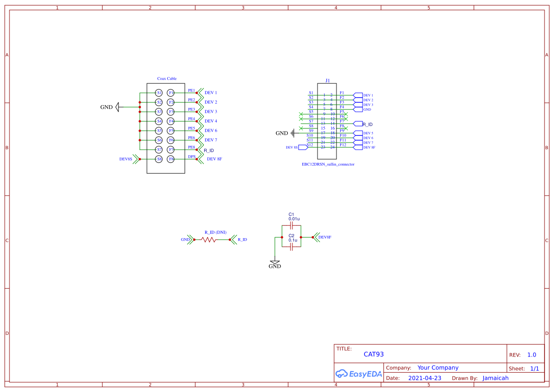Click the no-connect X marker on pin S5
Image resolution: width=554 pixels, height=392 pixels.
click(x=300, y=114)
